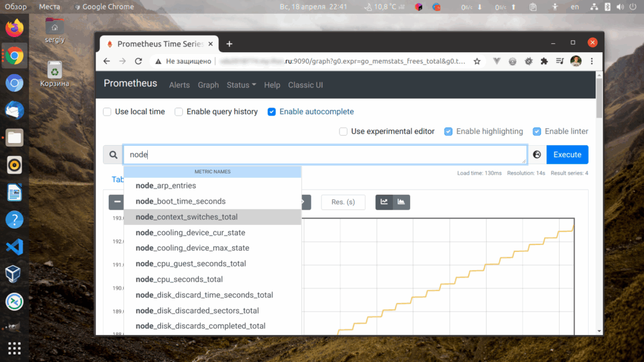
Task: Switch keyboard layout en indicator
Action: click(575, 6)
